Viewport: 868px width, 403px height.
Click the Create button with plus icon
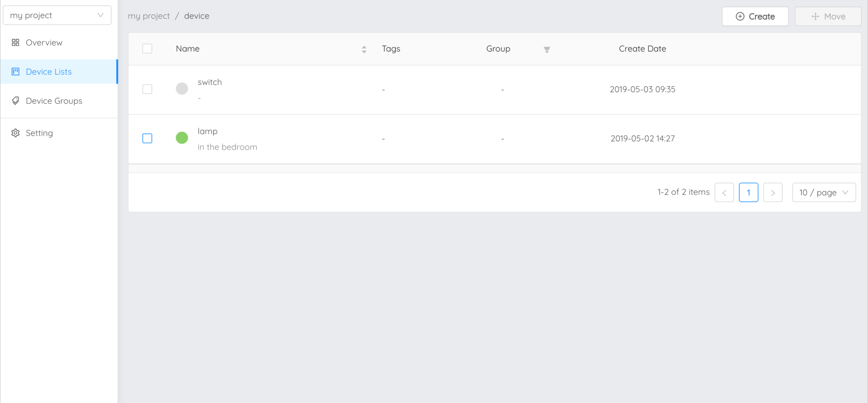(754, 16)
